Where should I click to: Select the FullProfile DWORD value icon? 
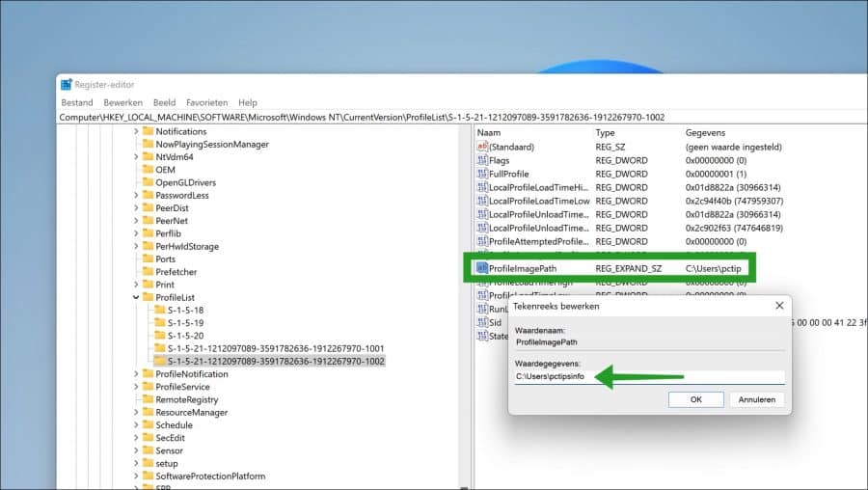[x=482, y=174]
